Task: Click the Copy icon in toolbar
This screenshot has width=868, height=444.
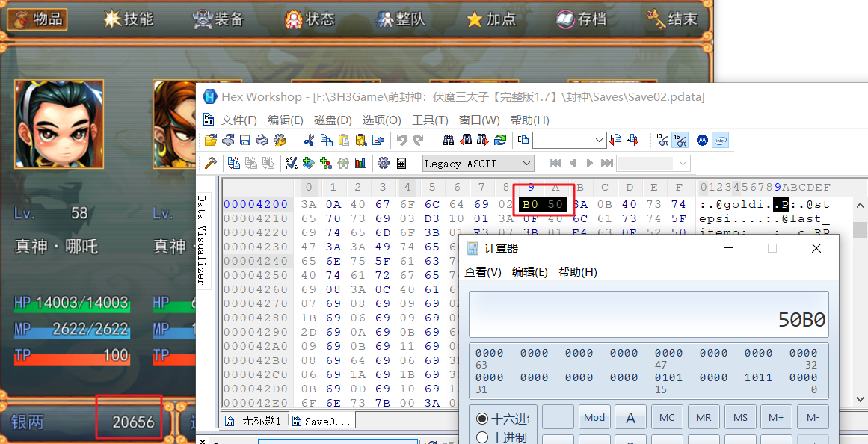Action: tap(327, 140)
